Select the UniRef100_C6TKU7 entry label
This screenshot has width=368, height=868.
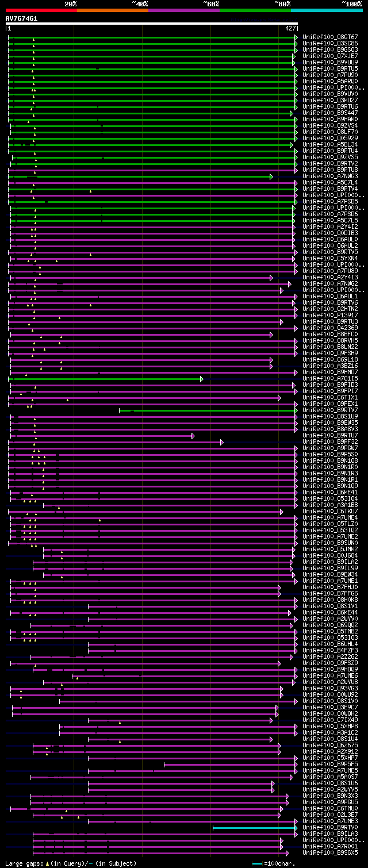[x=330, y=511]
